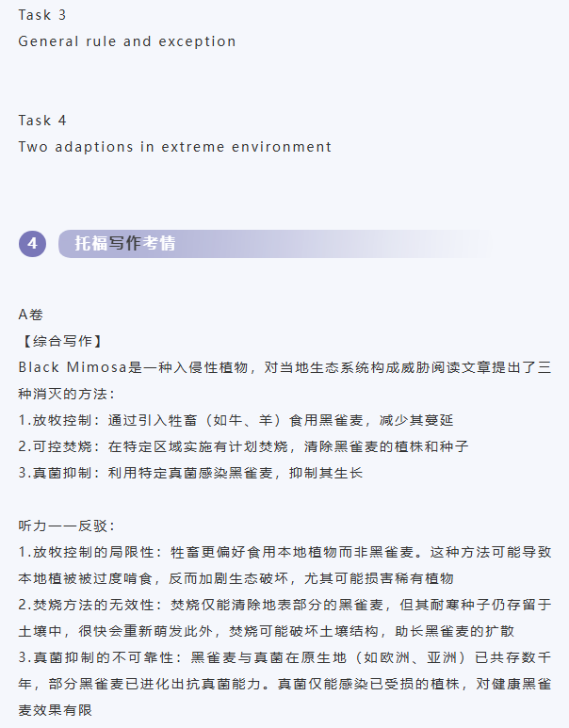Select the Task 4 heading
This screenshot has height=728, width=569.
[x=42, y=121]
